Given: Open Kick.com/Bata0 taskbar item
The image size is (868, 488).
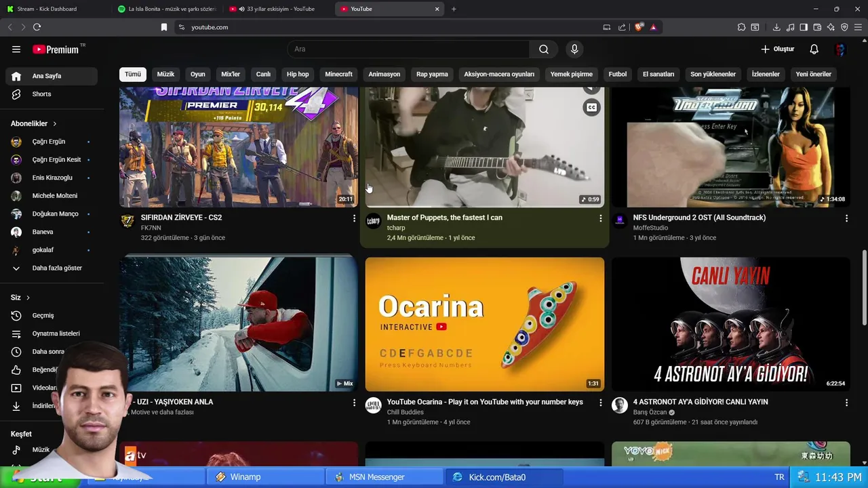Looking at the screenshot, I should [504, 477].
